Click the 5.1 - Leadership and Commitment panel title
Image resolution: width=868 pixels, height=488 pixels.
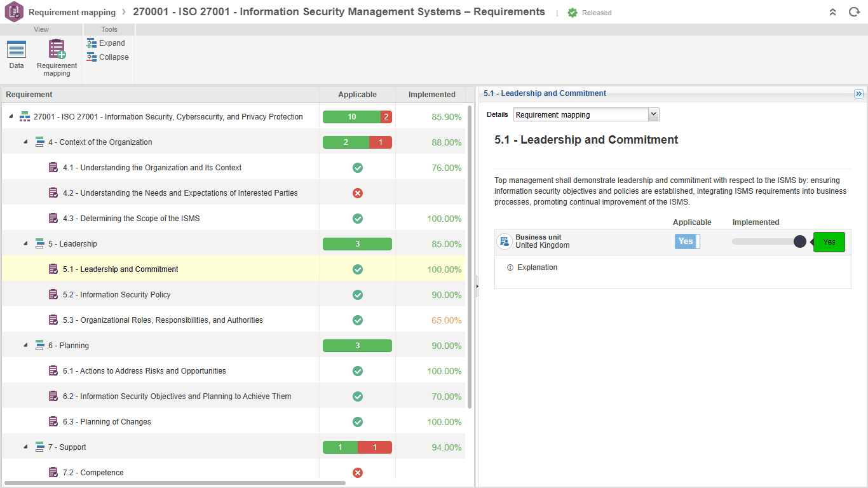pos(545,93)
